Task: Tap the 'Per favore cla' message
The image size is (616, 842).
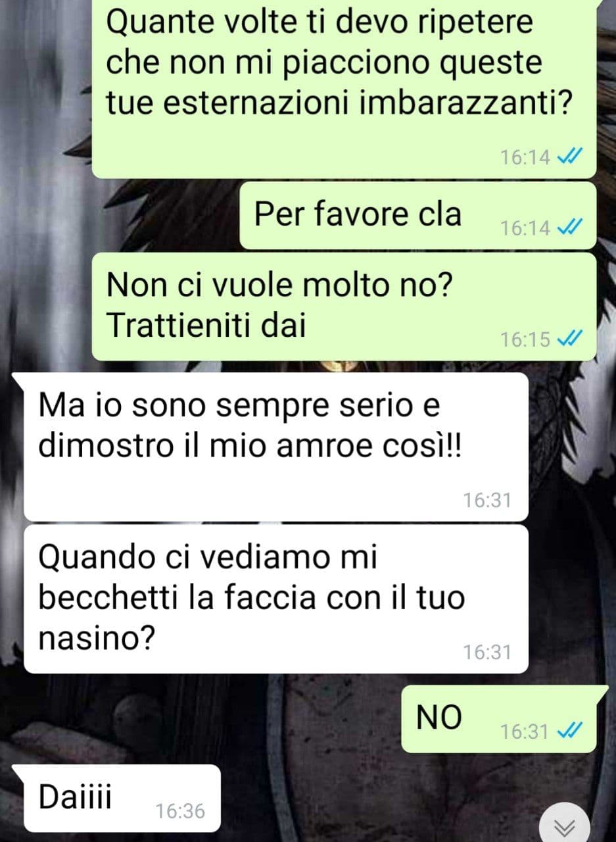Action: pos(418,216)
